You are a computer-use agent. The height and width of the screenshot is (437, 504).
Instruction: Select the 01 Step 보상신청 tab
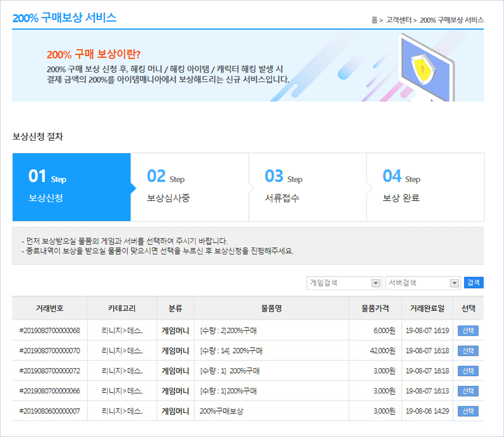point(71,187)
